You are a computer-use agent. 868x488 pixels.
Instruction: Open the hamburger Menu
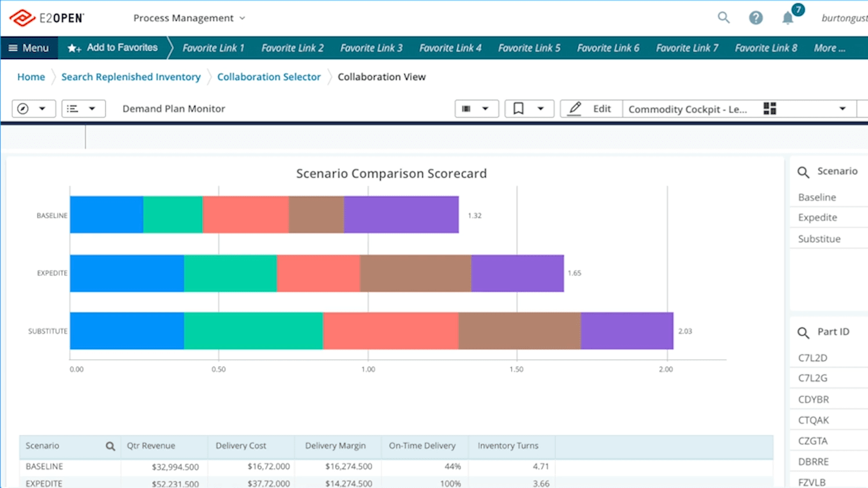coord(29,48)
